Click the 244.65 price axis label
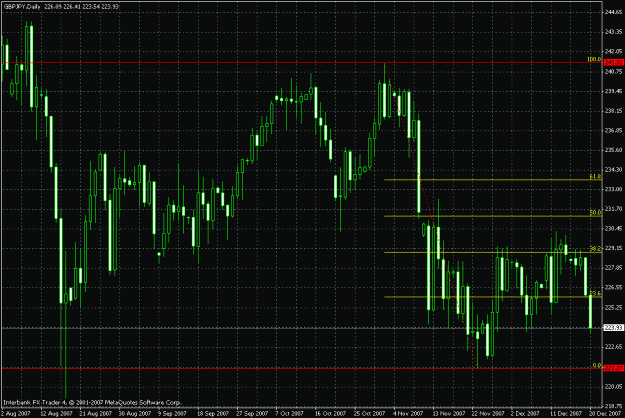 tap(613, 12)
